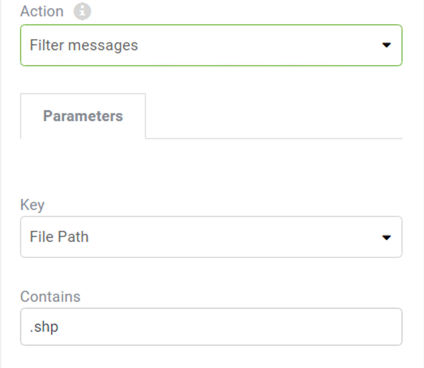Click the Filter messages text in Action box

tap(84, 45)
